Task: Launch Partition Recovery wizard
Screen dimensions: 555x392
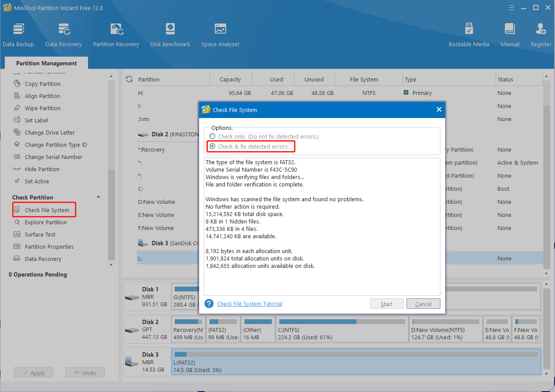Action: tap(116, 35)
